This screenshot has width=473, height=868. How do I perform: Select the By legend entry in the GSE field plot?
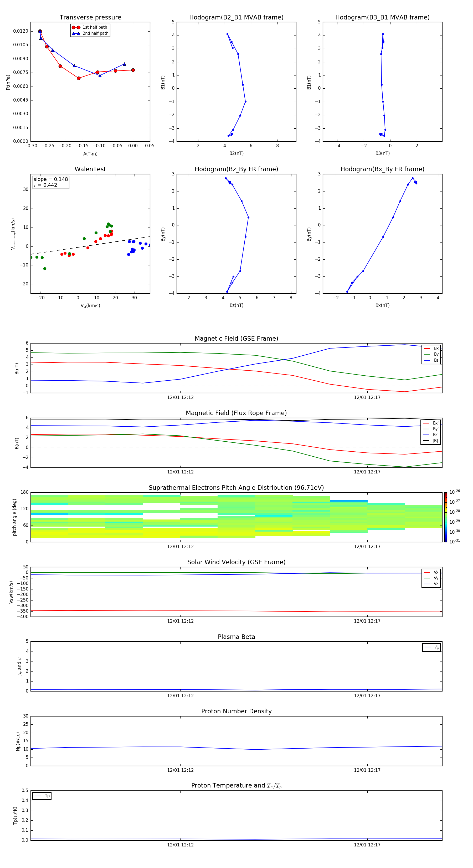(431, 354)
